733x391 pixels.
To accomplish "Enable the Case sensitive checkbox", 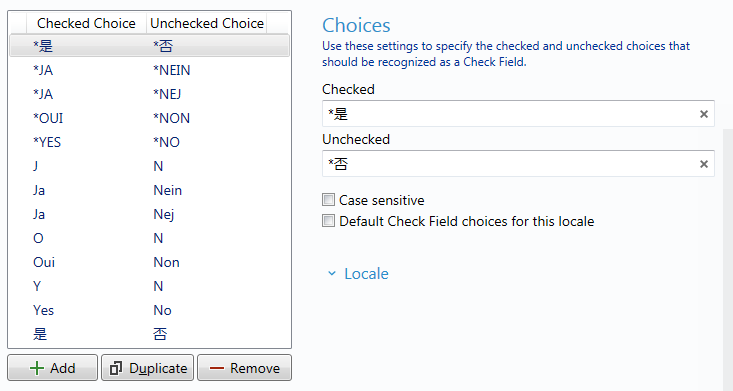I will [x=329, y=200].
